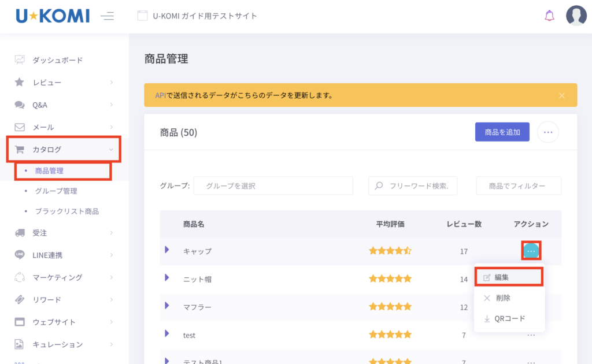Click the メール envelope icon
592x364 pixels.
20,127
